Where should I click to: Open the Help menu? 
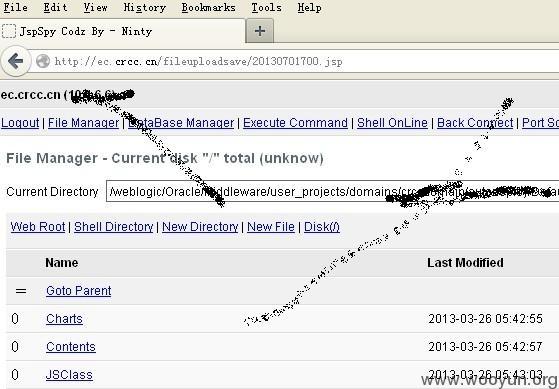tap(309, 7)
